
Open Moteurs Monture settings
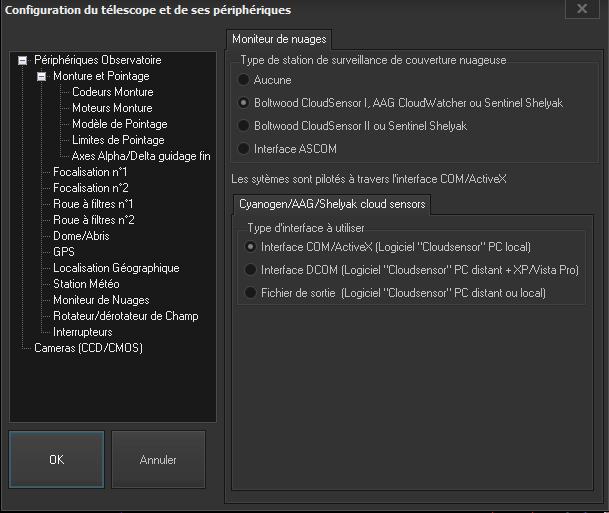[x=112, y=108]
